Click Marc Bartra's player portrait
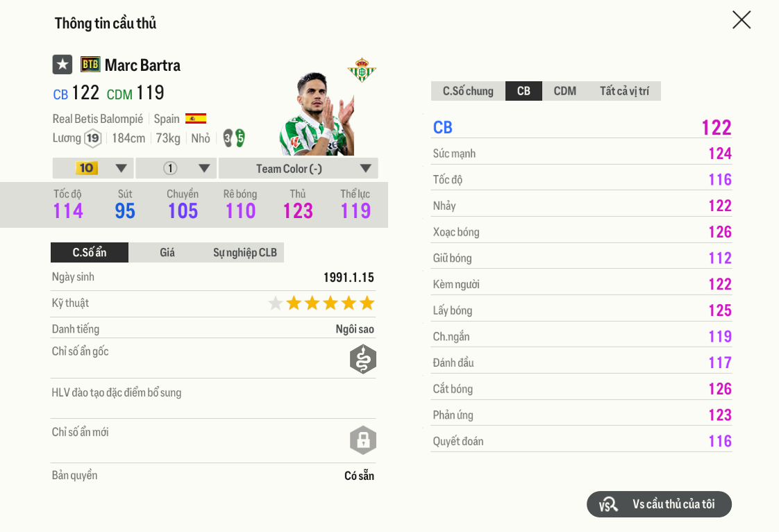 [317, 115]
